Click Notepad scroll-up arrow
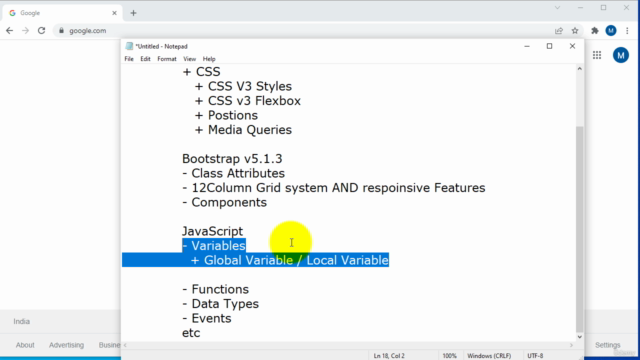This screenshot has height=360, width=640. point(580,69)
